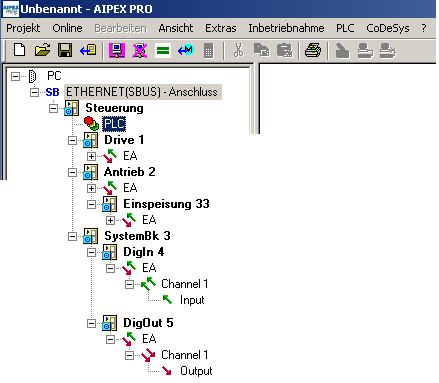Expand EA under Einspeisung 33

click(110, 220)
